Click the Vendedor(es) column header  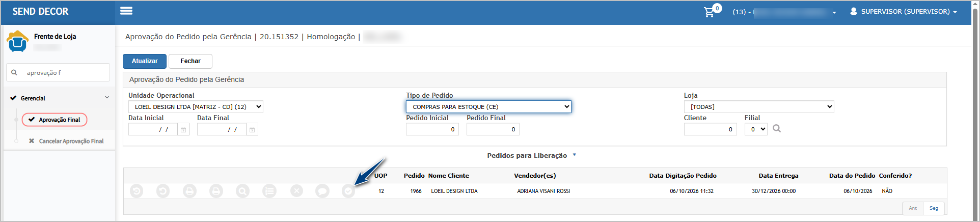pyautogui.click(x=535, y=176)
